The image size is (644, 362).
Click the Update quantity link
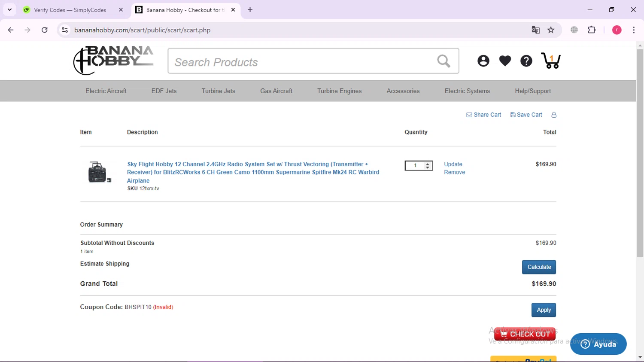coord(453,164)
